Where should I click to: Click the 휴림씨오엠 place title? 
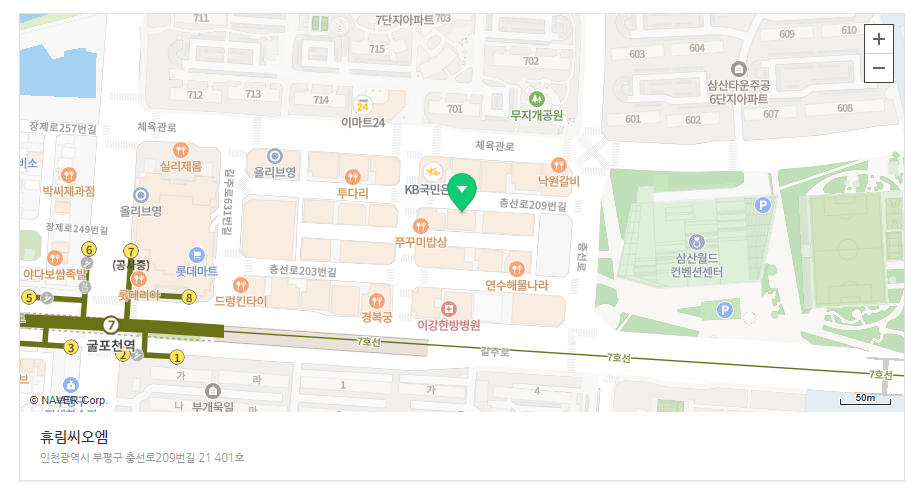(74, 436)
